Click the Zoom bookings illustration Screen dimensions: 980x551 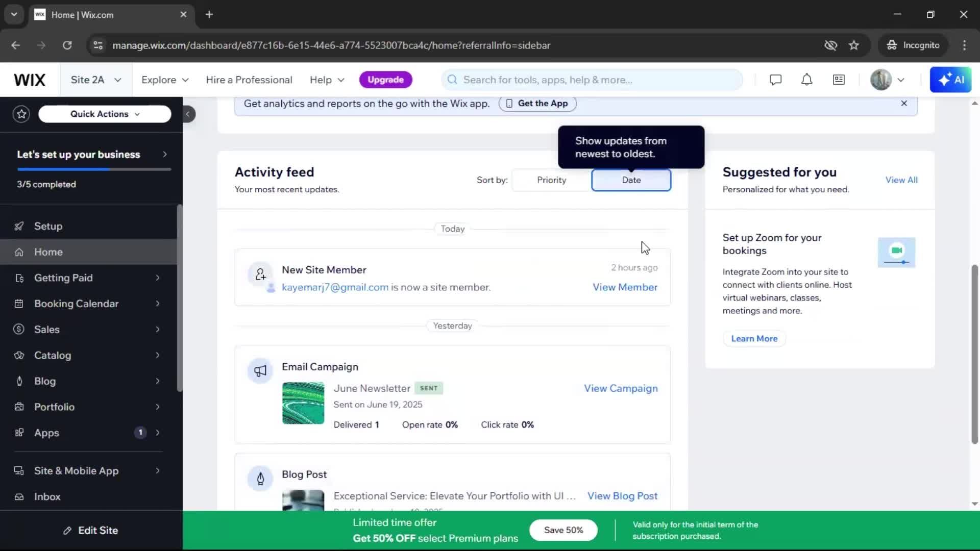[x=896, y=253]
